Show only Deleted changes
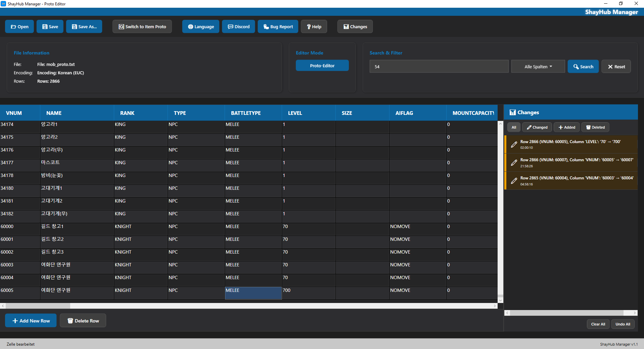 pos(595,127)
